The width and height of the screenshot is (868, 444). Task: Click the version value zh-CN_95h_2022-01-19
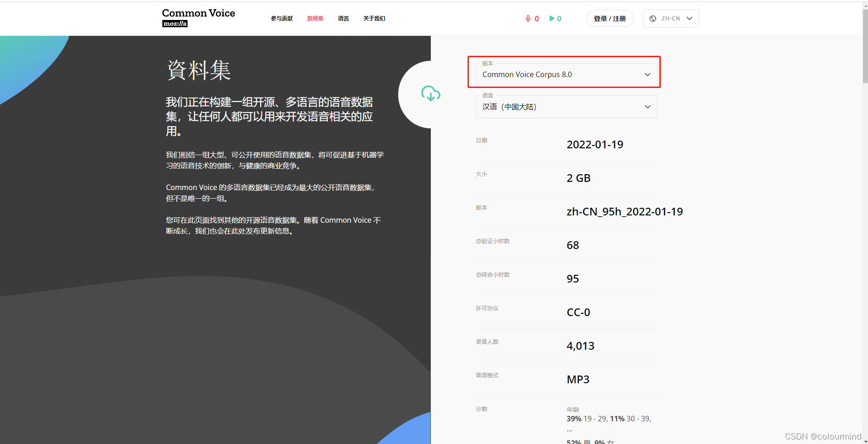[624, 212]
